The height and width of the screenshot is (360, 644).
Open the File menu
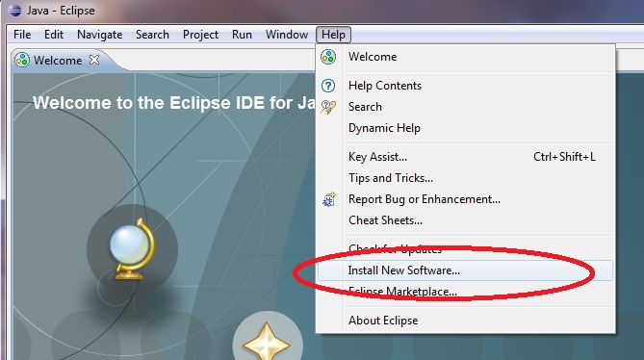click(x=22, y=35)
